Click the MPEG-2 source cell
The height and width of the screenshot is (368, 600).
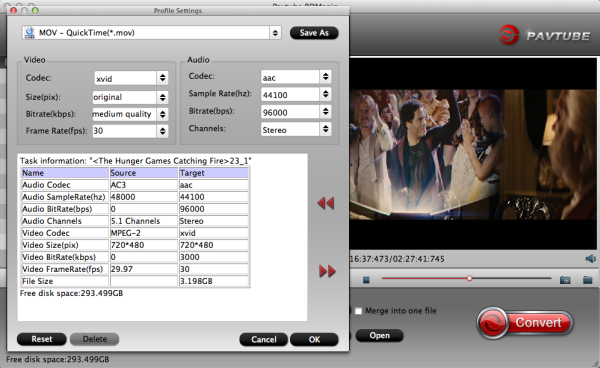pyautogui.click(x=144, y=233)
